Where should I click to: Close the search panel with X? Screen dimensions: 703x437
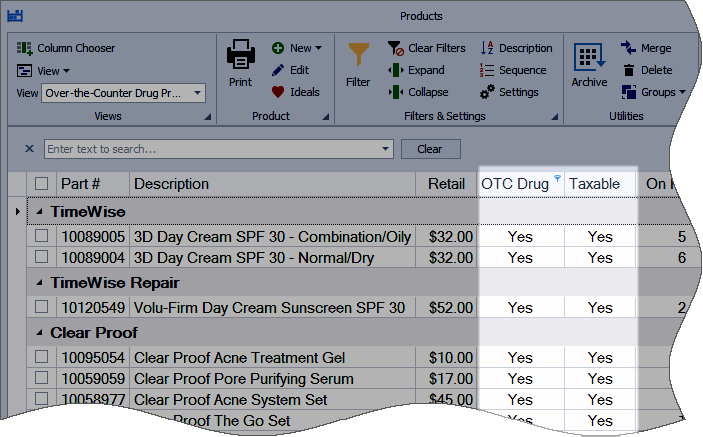29,148
